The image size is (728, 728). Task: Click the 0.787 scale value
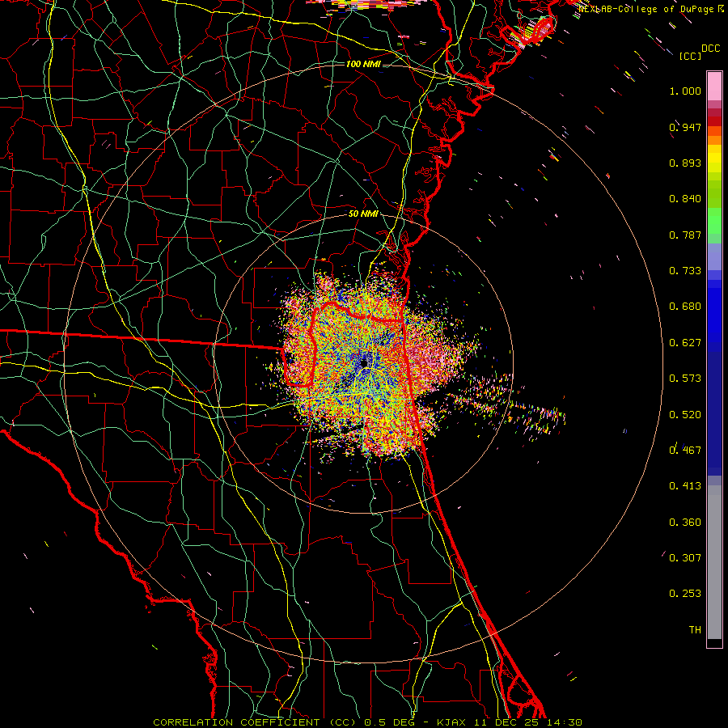[685, 235]
